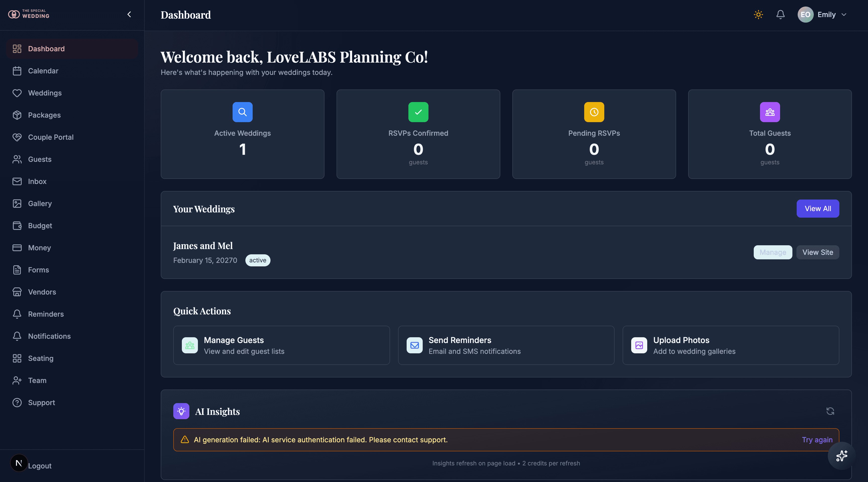The image size is (868, 482).
Task: Open the Upload Photos quick action
Action: [730, 345]
